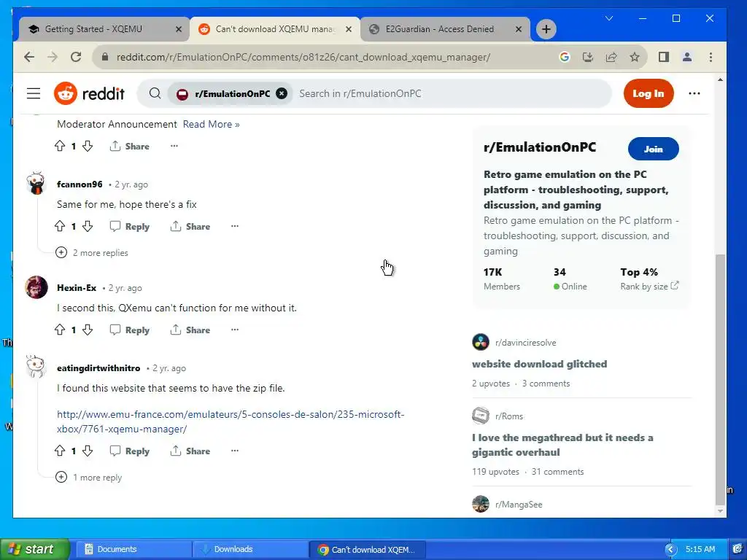This screenshot has width=747, height=560.
Task: Open the r/davinciresolve community link
Action: point(525,343)
